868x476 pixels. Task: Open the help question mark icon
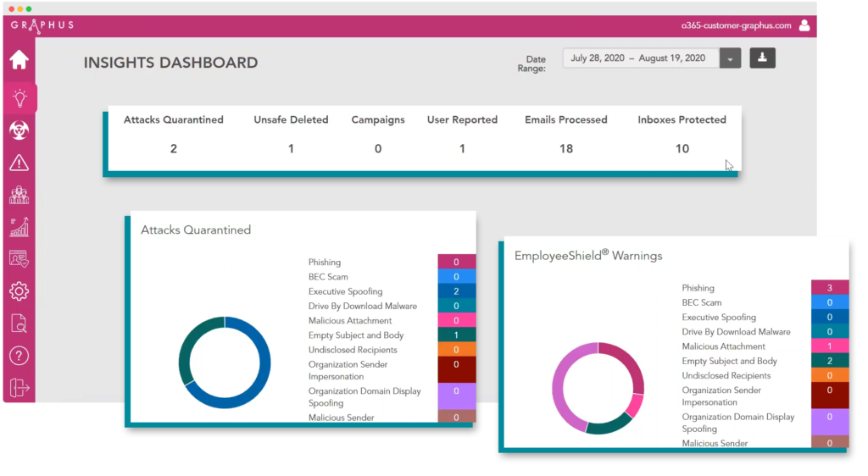(x=19, y=356)
